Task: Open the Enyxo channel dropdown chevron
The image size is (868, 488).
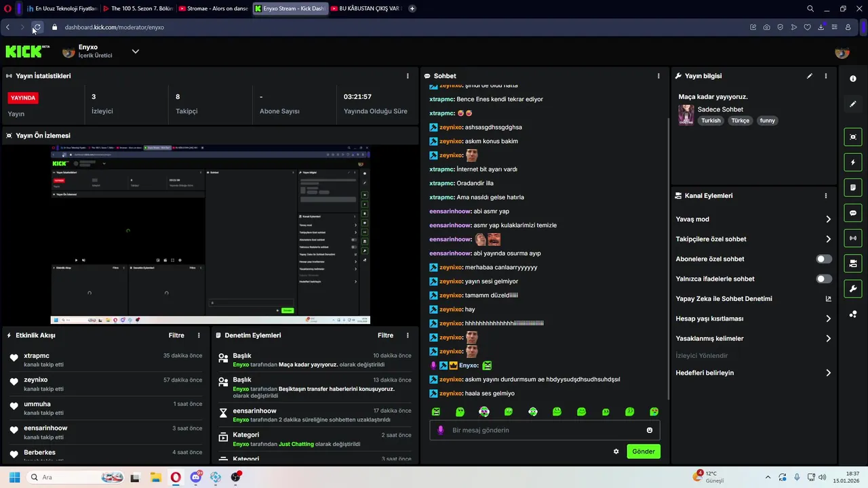Action: (136, 52)
